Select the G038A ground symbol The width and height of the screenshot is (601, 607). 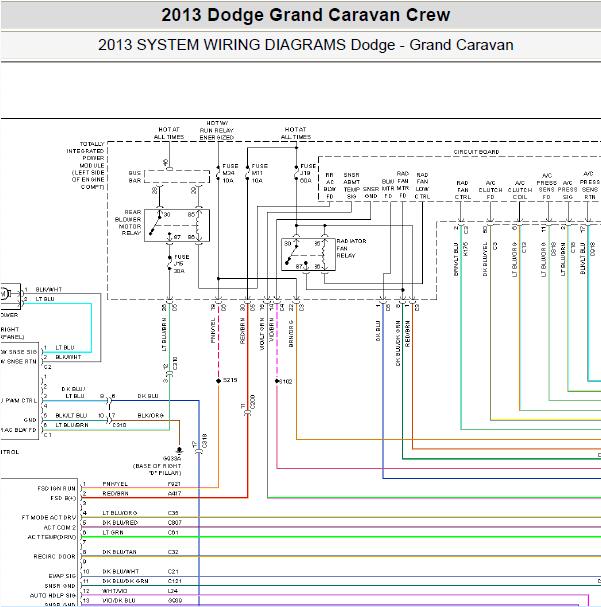click(x=179, y=451)
